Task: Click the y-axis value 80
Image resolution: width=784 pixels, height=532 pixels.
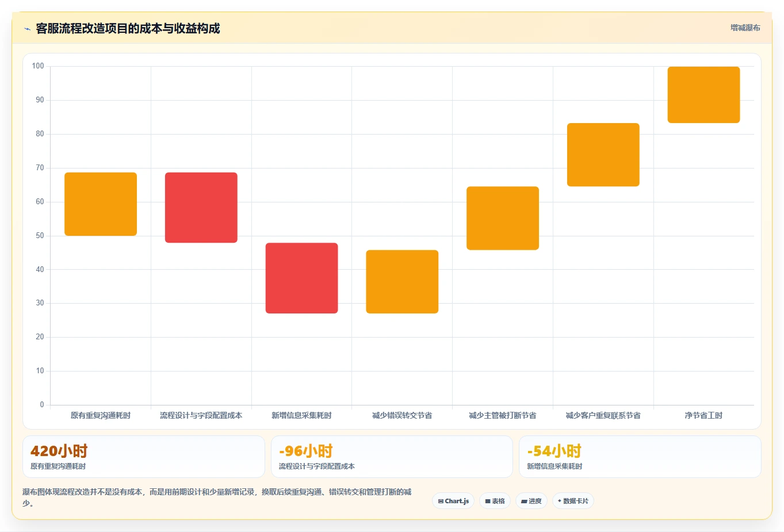Action: 40,134
